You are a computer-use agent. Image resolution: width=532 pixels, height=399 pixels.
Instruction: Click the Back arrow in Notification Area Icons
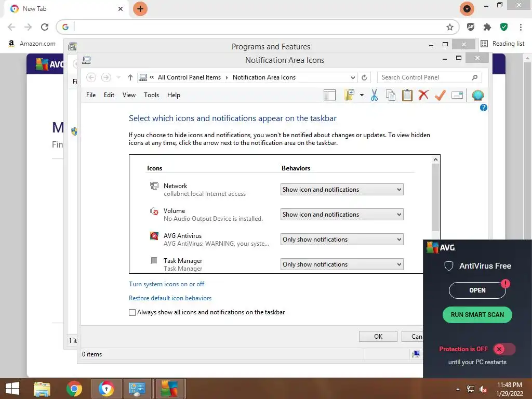(91, 78)
